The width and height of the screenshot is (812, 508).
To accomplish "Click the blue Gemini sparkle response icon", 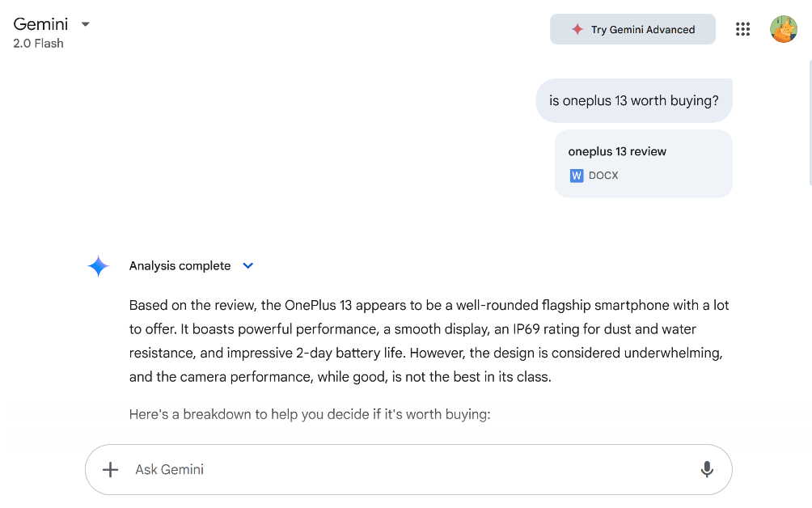I will pyautogui.click(x=98, y=266).
